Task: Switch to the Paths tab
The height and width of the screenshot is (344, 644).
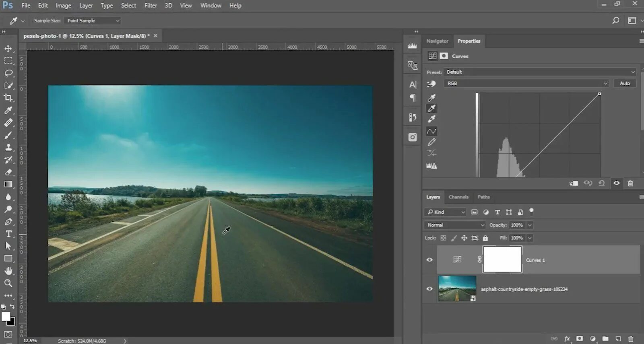Action: tap(483, 197)
